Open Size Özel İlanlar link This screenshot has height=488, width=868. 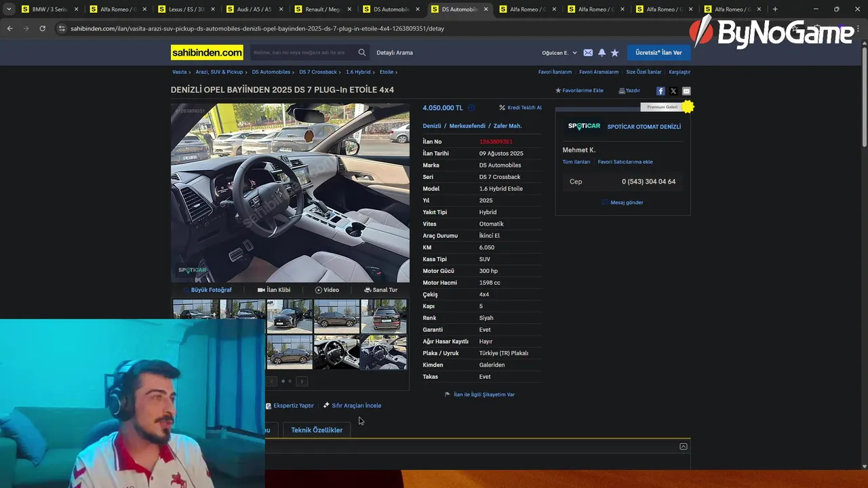[644, 72]
